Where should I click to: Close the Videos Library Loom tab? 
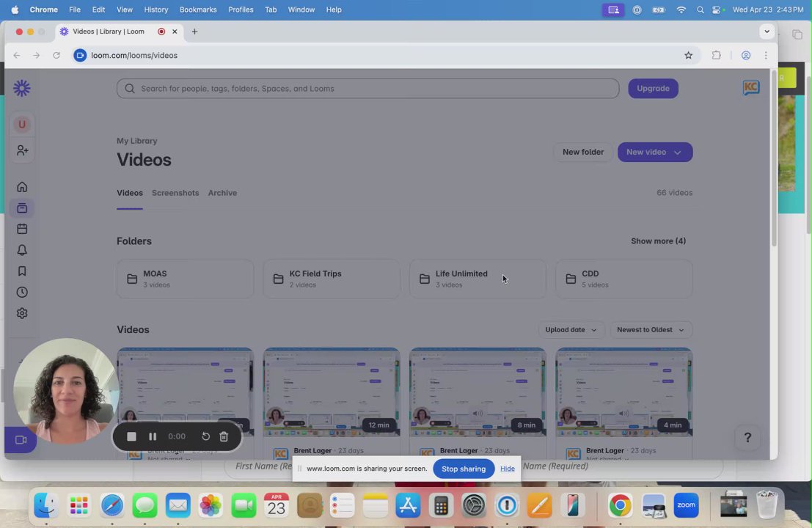(x=175, y=32)
